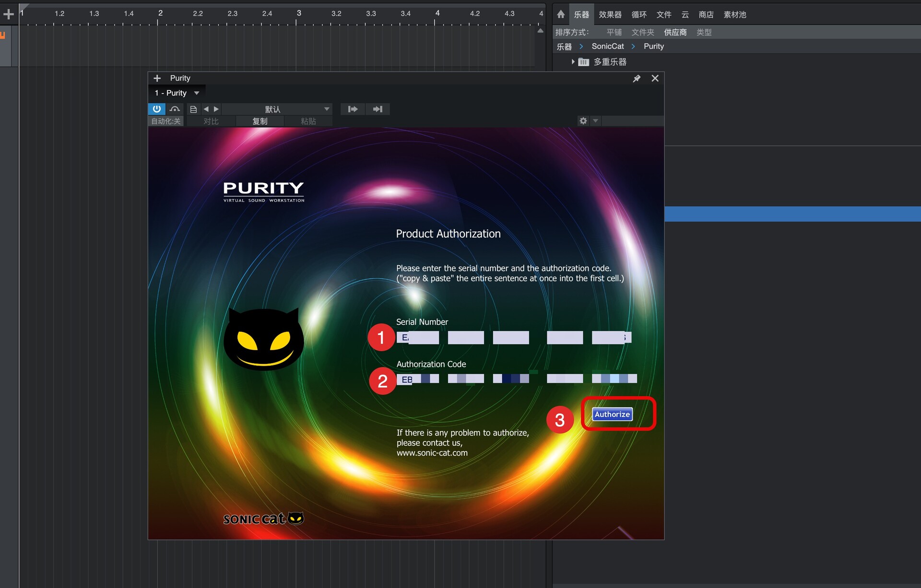
Task: Open the '1 - Purity' instrument dropdown
Action: click(x=177, y=93)
